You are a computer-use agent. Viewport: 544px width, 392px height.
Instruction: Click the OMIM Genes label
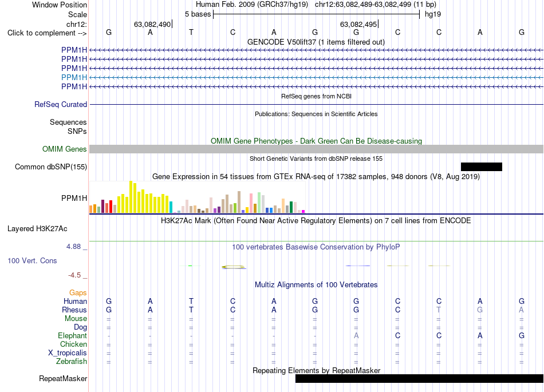coord(64,149)
